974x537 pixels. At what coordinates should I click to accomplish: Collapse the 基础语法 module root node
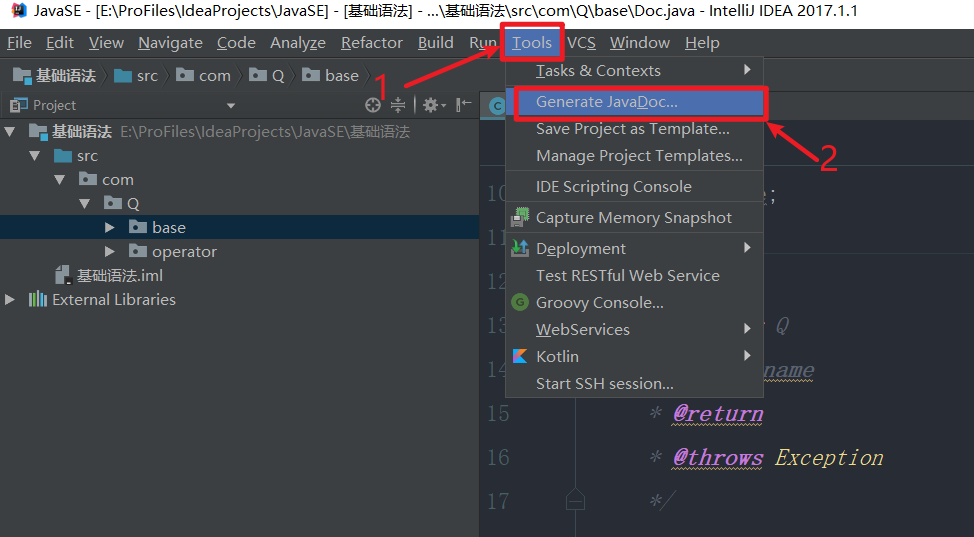point(10,132)
